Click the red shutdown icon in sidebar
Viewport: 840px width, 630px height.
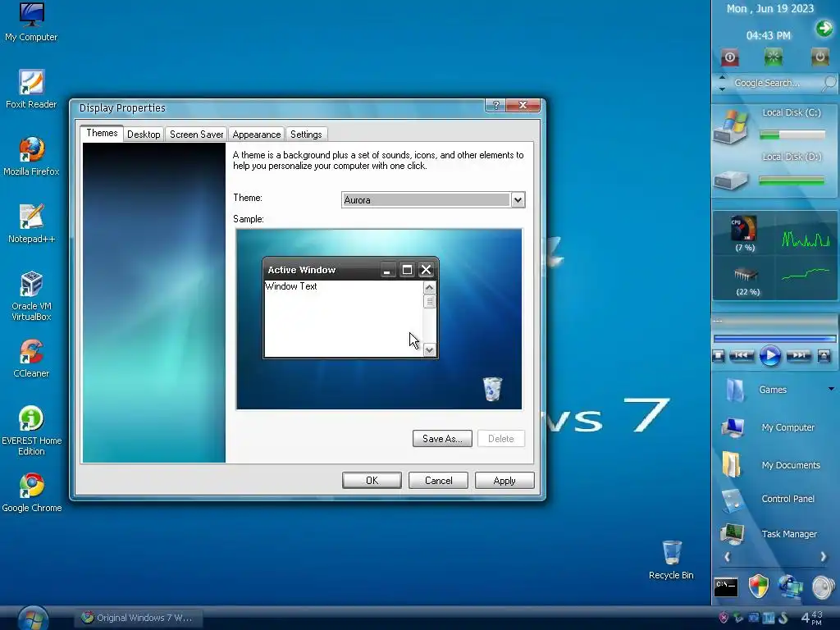coord(729,57)
